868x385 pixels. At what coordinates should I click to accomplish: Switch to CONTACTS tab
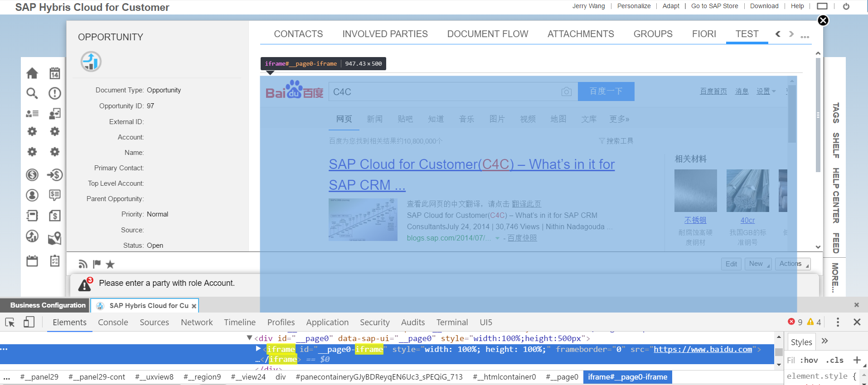(298, 34)
